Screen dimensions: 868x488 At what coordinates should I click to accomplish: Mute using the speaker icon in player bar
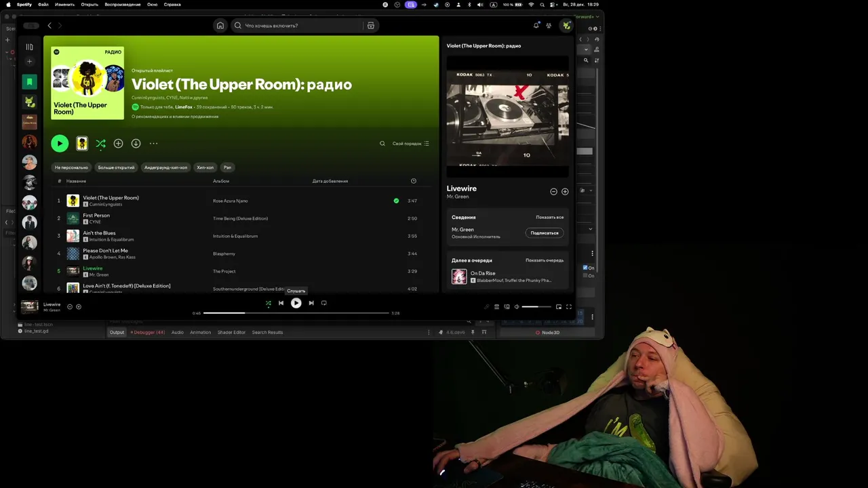(x=517, y=307)
